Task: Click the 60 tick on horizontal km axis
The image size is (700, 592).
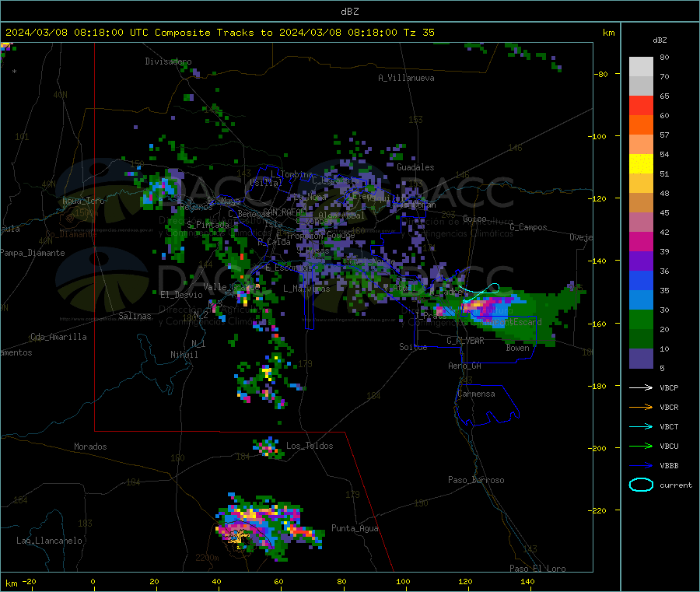Action: pos(279,581)
